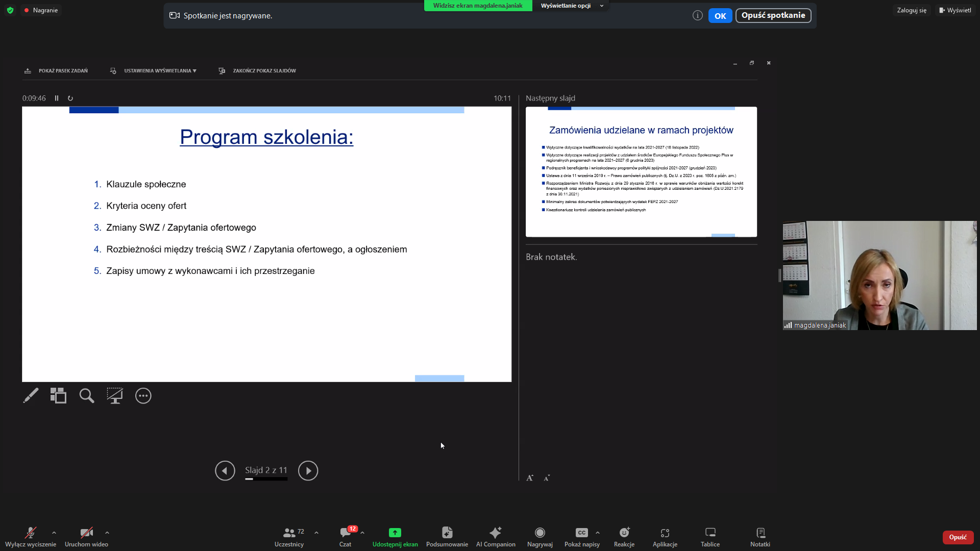This screenshot has width=980, height=551.
Task: Click the green encryption shield icon
Action: click(10, 10)
